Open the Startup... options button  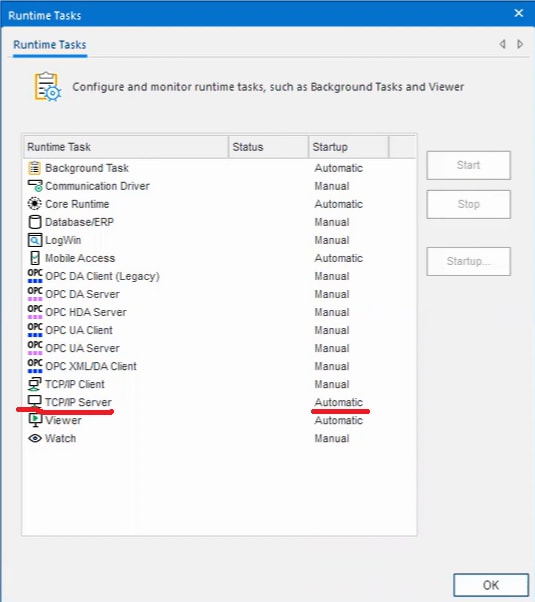pyautogui.click(x=468, y=261)
